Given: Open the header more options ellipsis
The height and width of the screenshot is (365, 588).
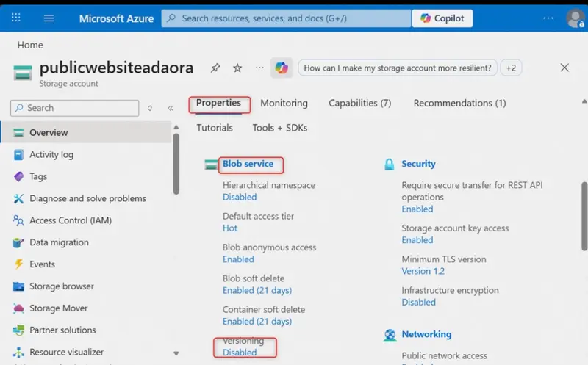Looking at the screenshot, I should pos(548,18).
